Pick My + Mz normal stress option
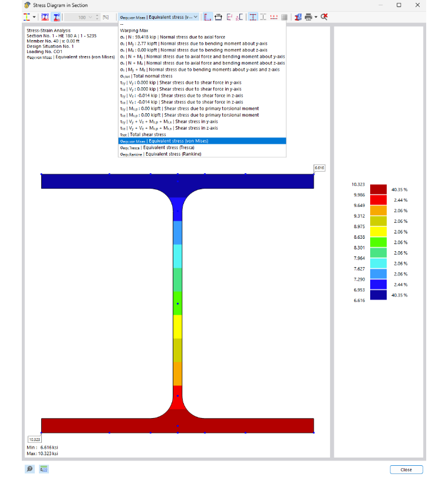 (202, 70)
